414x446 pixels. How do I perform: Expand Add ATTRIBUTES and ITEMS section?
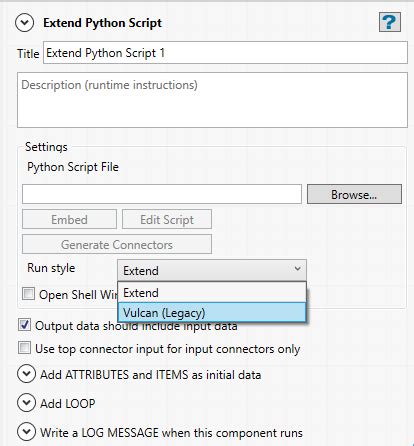click(26, 374)
